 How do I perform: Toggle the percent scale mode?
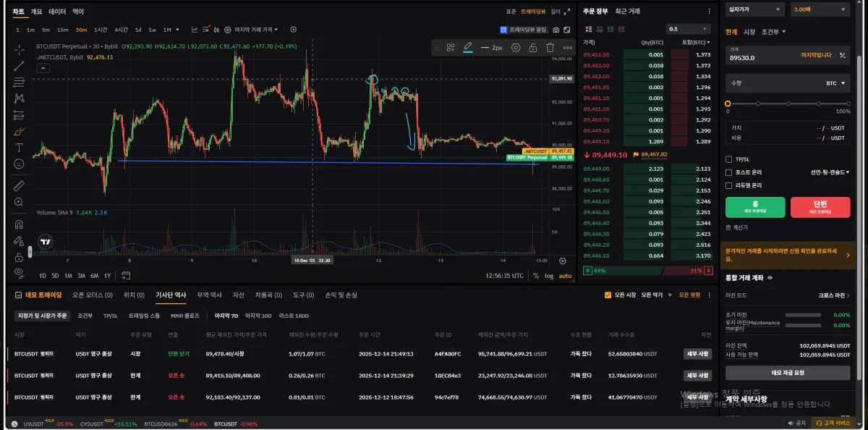536,275
